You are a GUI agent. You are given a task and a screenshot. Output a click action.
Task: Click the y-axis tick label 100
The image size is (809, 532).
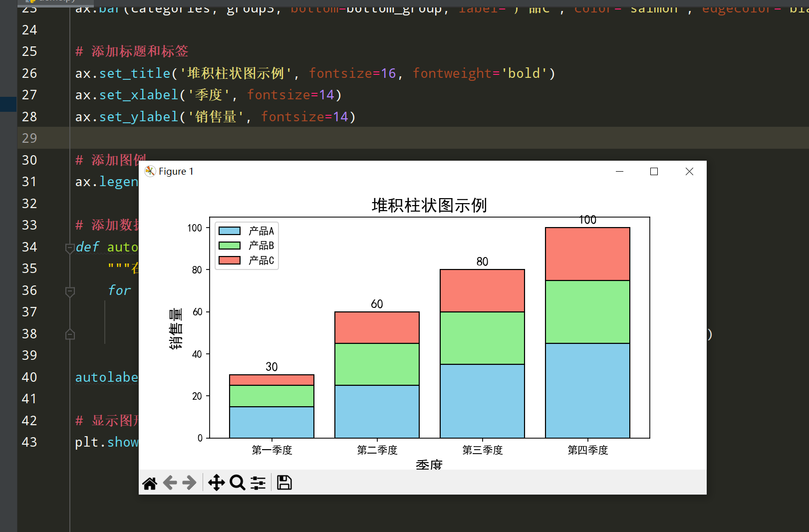coord(195,228)
